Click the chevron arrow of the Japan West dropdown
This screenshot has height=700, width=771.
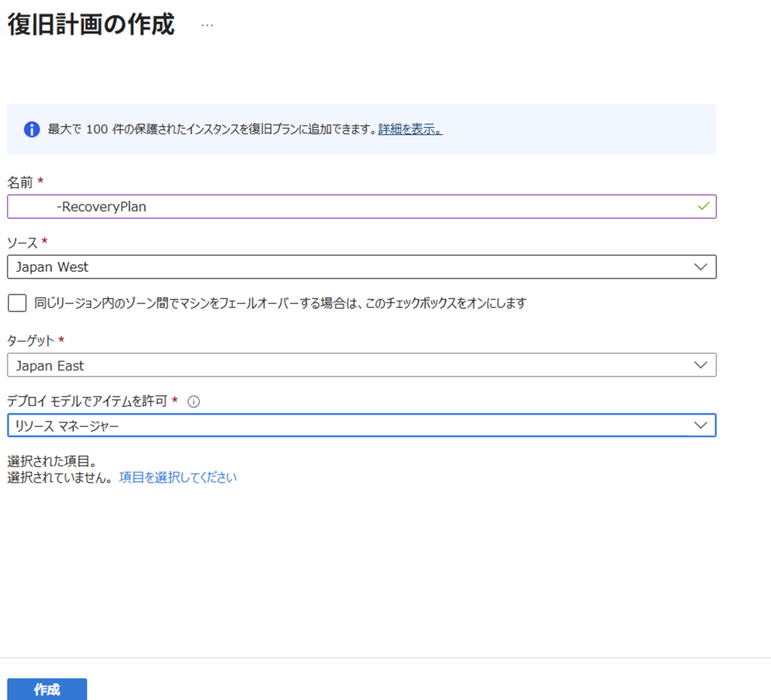(700, 267)
